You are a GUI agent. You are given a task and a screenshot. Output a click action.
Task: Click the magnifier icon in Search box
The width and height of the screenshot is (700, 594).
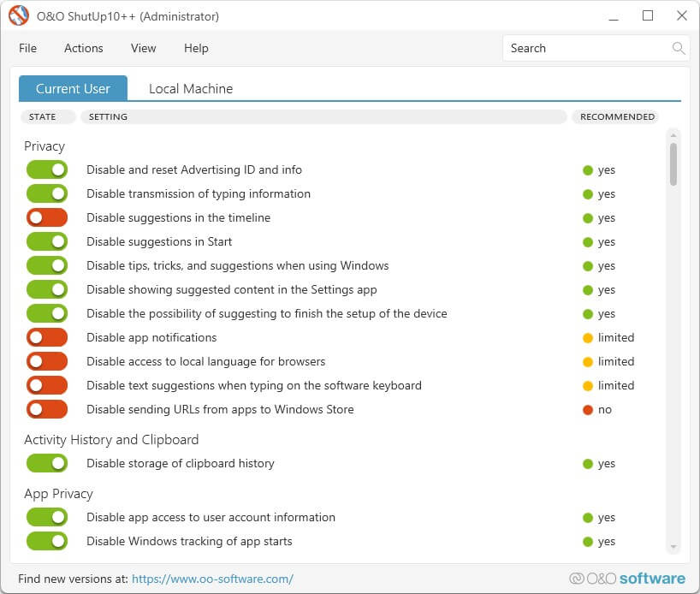click(x=678, y=48)
